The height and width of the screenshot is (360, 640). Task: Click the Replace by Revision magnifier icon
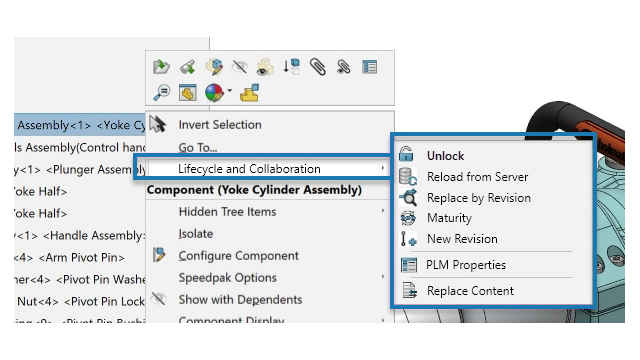[x=408, y=197]
